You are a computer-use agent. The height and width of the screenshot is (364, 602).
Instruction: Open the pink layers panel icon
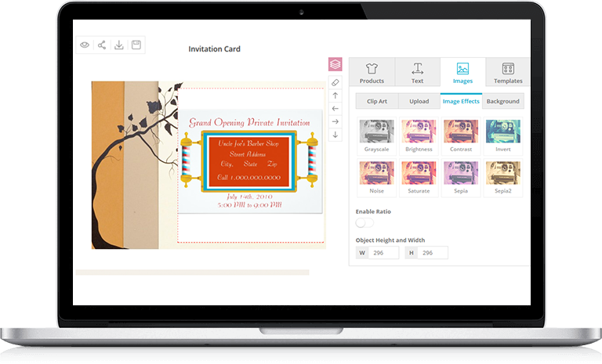(x=335, y=64)
